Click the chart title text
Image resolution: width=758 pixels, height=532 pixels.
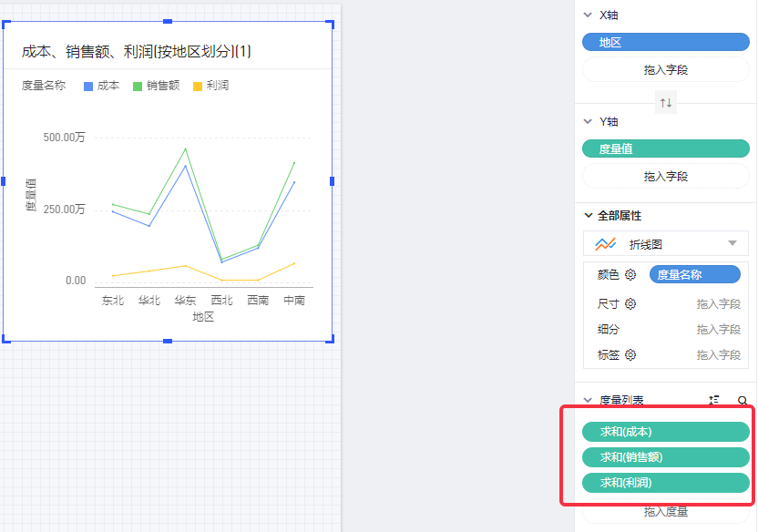coord(137,52)
